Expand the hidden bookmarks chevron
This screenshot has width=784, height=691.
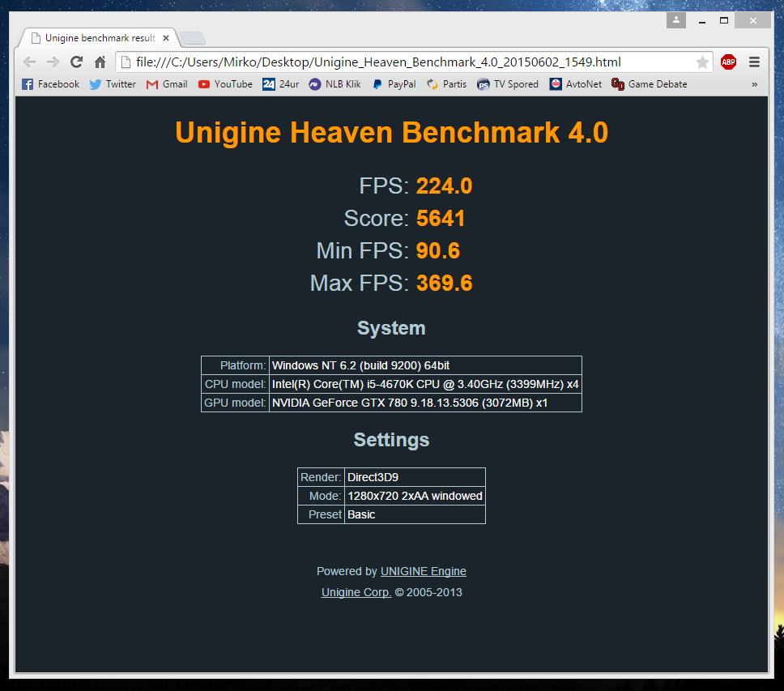[755, 84]
